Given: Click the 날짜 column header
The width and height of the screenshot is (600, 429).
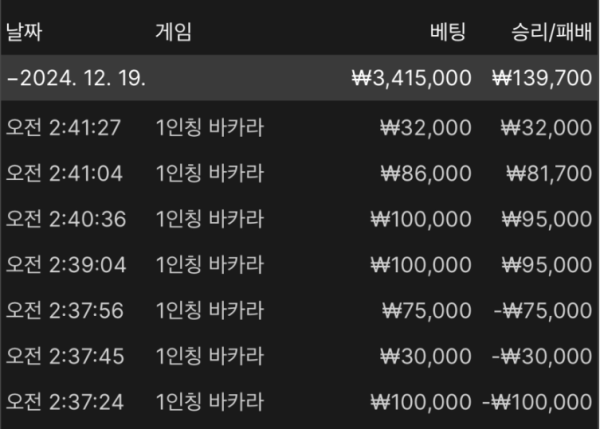Looking at the screenshot, I should pos(24,32).
